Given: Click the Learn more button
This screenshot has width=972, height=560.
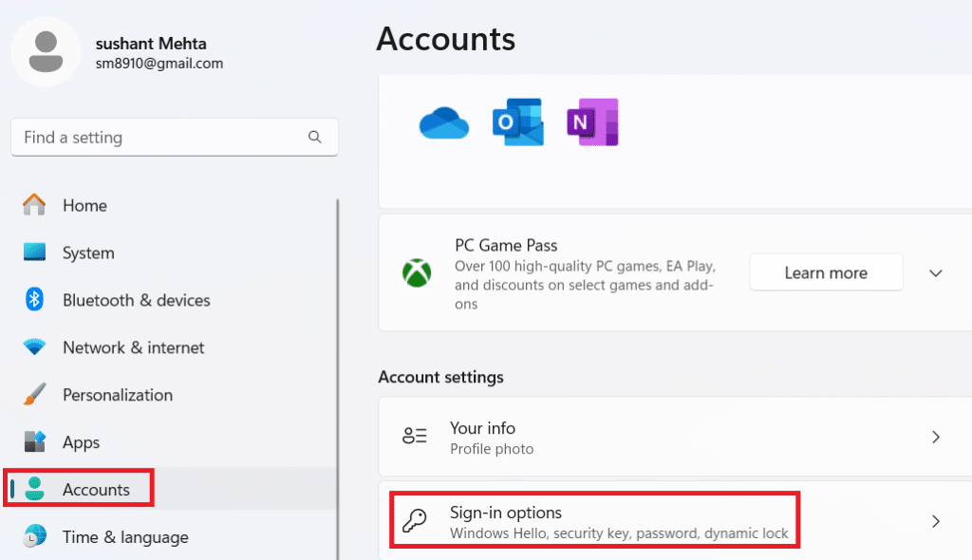Looking at the screenshot, I should [x=826, y=272].
